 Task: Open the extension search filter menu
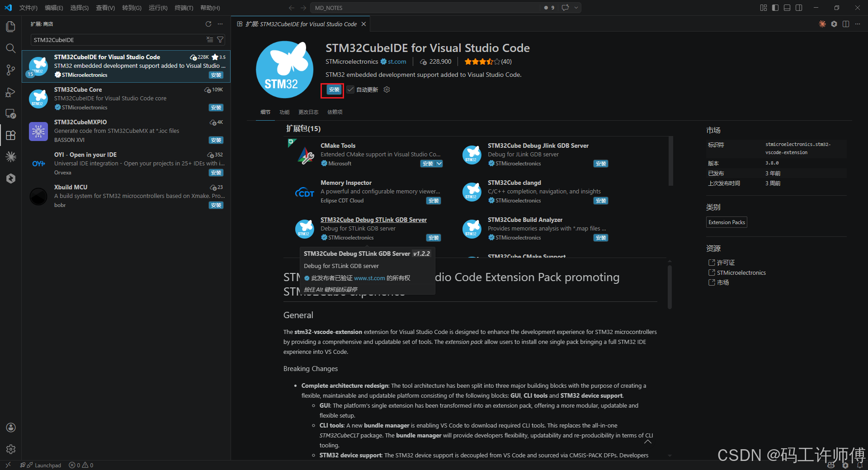(x=220, y=40)
